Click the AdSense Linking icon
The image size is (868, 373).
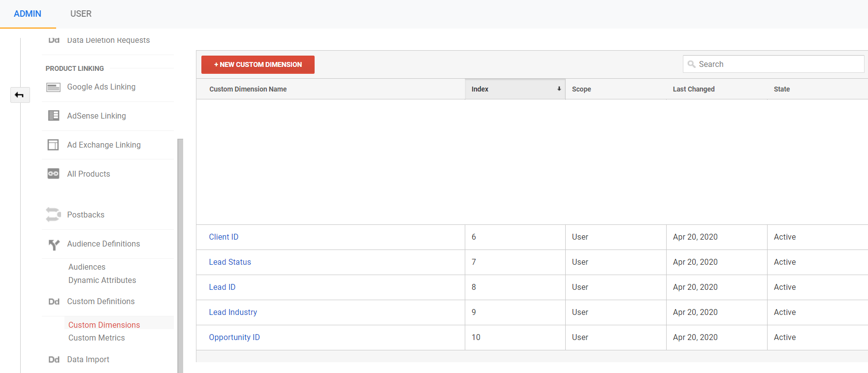[x=53, y=116]
